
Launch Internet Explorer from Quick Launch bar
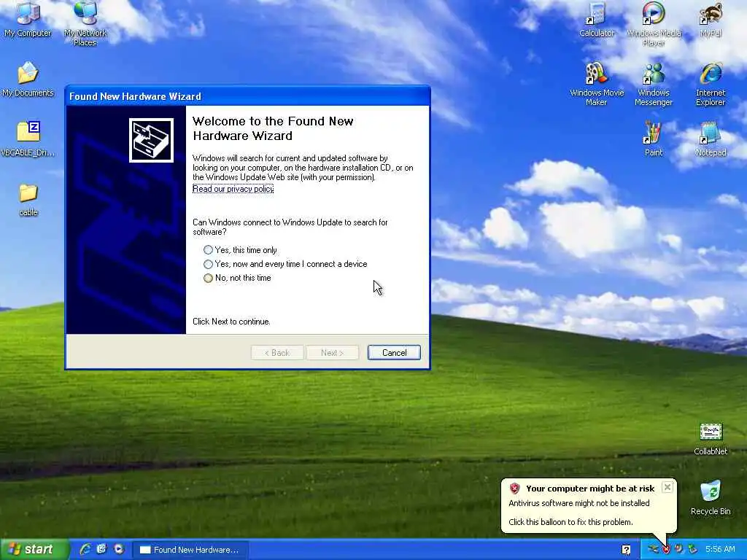[x=85, y=550]
